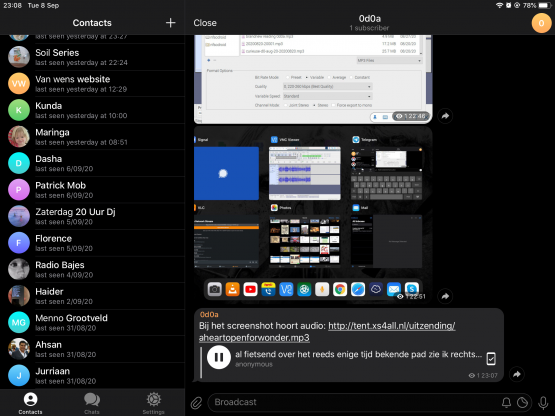The image size is (555, 416).
Task: Tap the Wi-Fi status icon
Action: [x=499, y=5]
